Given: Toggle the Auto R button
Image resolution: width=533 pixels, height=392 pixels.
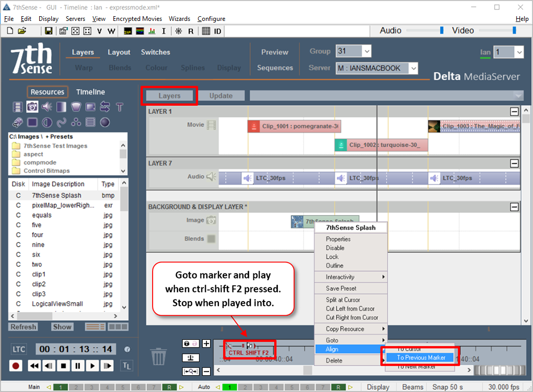Looking at the screenshot, I should pyautogui.click(x=338, y=387).
